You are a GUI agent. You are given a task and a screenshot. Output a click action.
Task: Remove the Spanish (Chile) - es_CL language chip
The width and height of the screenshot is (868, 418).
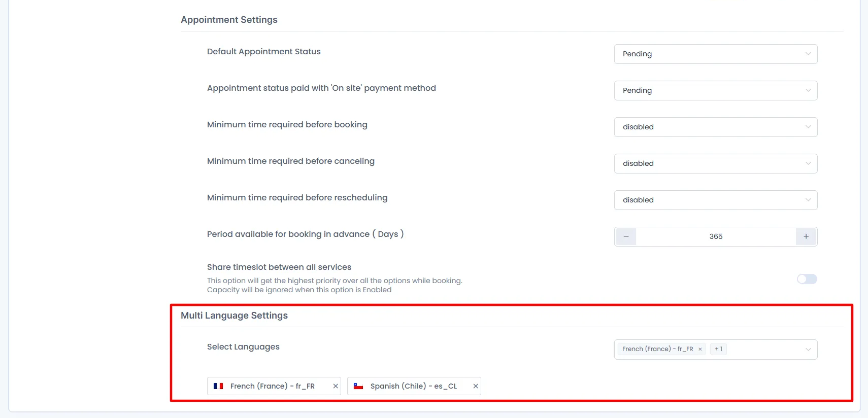tap(476, 386)
